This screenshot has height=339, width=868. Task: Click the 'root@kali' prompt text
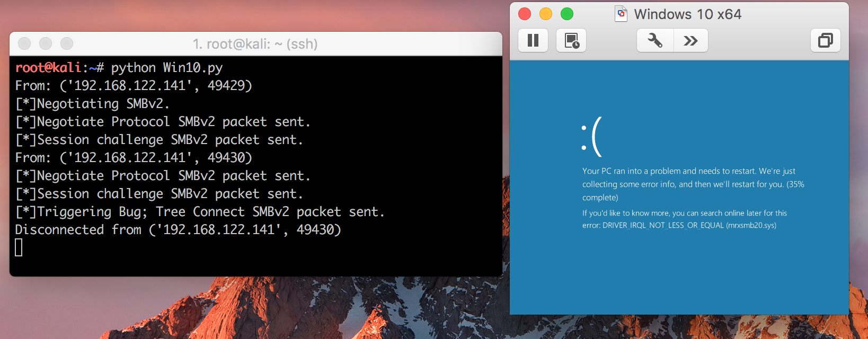click(x=48, y=68)
